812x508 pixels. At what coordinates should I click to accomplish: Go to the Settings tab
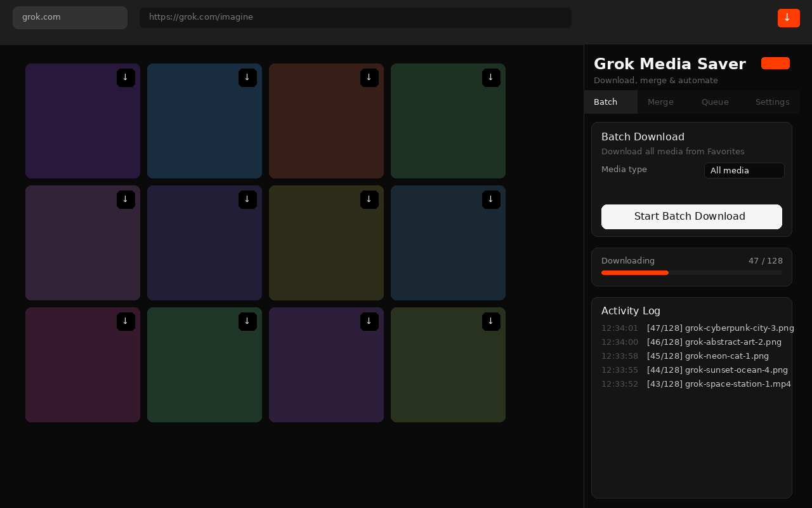point(772,102)
